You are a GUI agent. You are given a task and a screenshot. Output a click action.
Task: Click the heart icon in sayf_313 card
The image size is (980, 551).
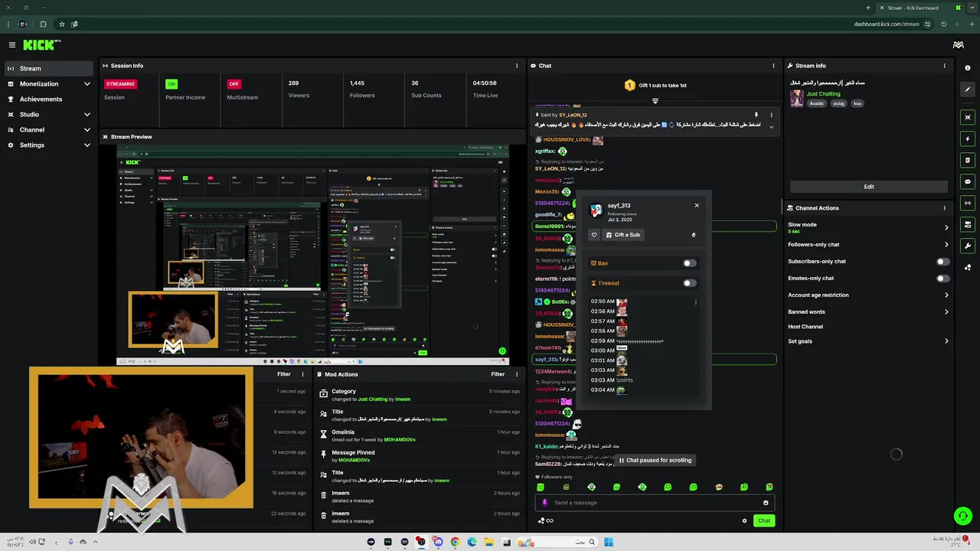pos(594,235)
